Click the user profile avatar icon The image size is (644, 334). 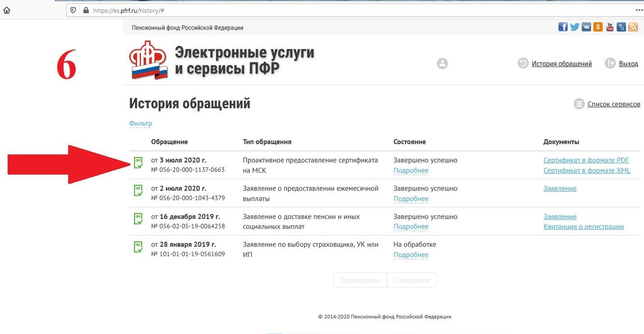442,64
